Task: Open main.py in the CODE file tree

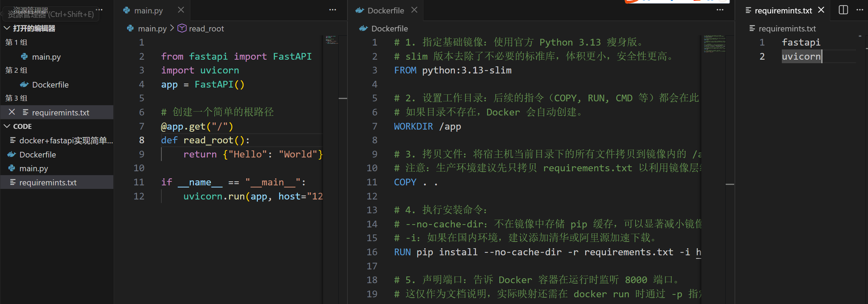Action: click(x=34, y=168)
